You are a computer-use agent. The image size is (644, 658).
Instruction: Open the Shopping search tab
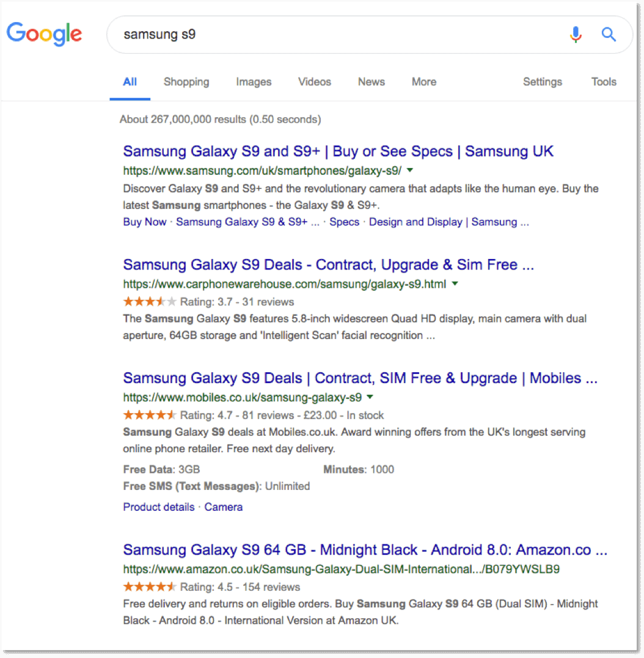coord(186,81)
